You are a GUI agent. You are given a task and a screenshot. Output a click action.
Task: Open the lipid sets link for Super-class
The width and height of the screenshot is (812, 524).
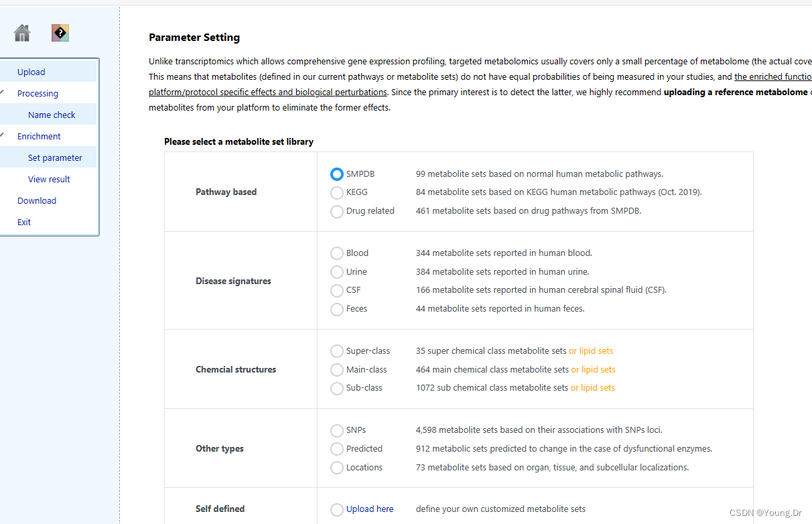click(x=591, y=351)
